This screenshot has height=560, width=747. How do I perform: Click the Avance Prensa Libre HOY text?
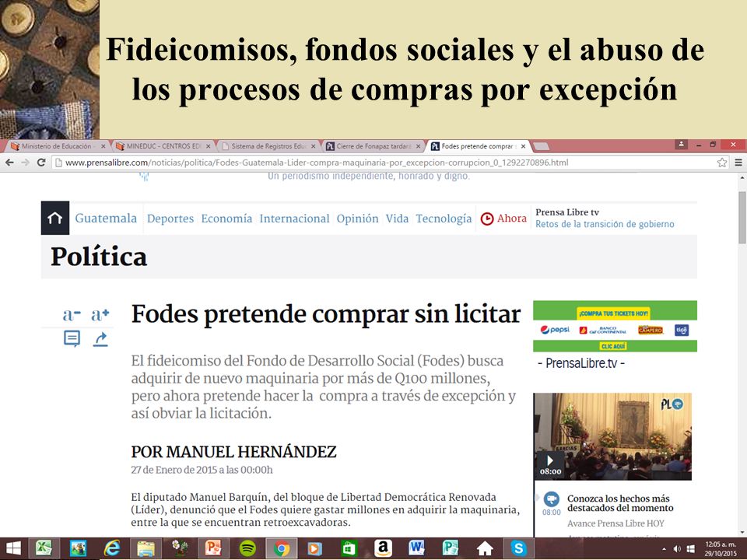(615, 523)
